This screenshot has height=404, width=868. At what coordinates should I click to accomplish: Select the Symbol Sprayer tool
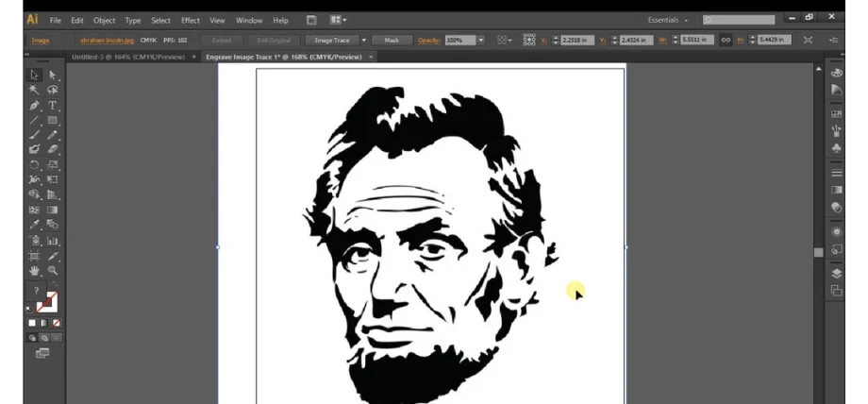pos(34,241)
